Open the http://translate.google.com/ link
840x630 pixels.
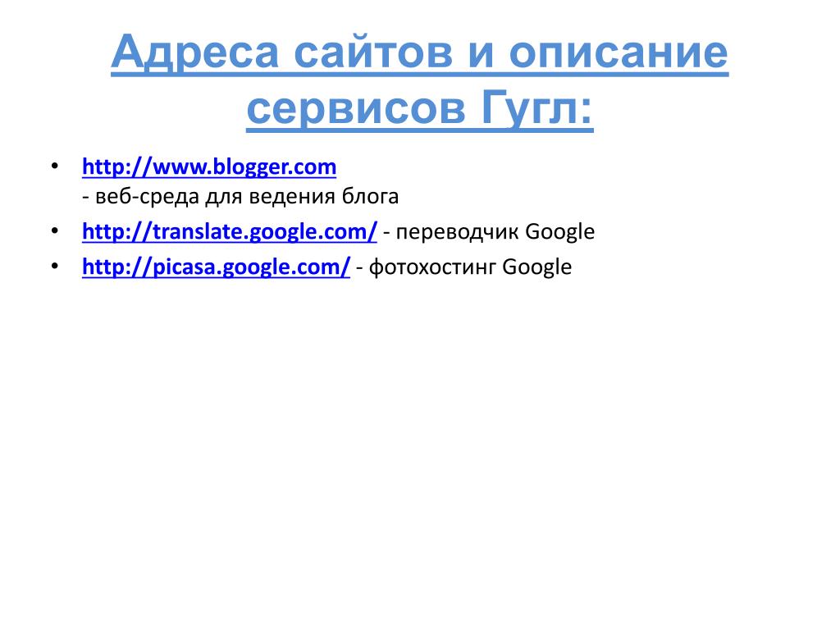click(230, 232)
